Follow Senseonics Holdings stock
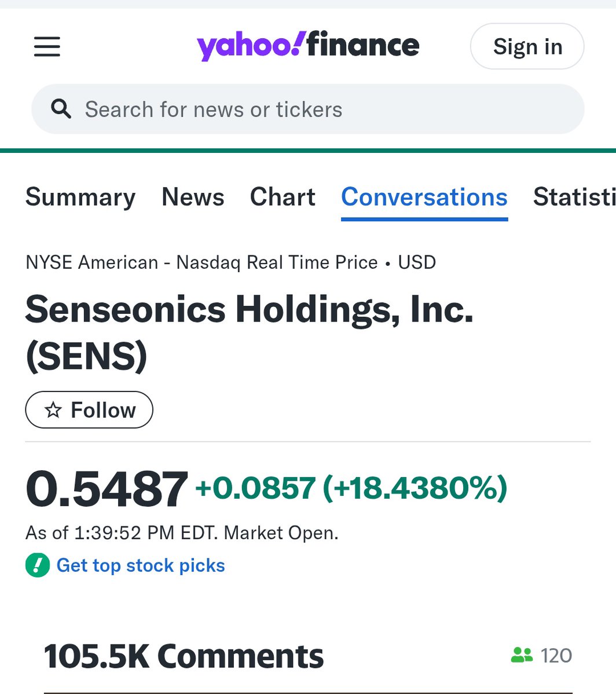This screenshot has width=616, height=695. pos(89,410)
